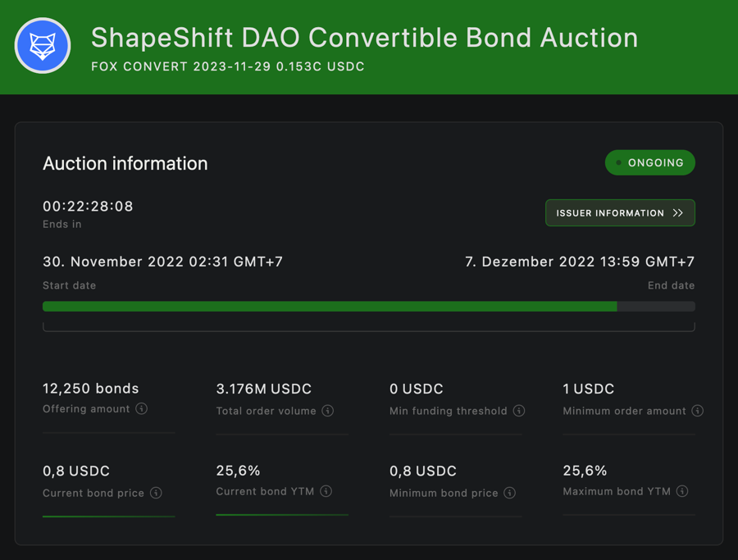This screenshot has width=738, height=560.
Task: Click the FOX CONVERT 2023-11-29 subtitle
Action: (228, 66)
